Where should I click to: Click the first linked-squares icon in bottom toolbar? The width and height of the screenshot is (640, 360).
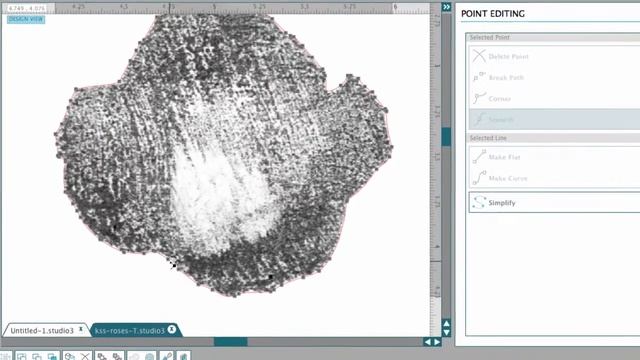(102, 356)
